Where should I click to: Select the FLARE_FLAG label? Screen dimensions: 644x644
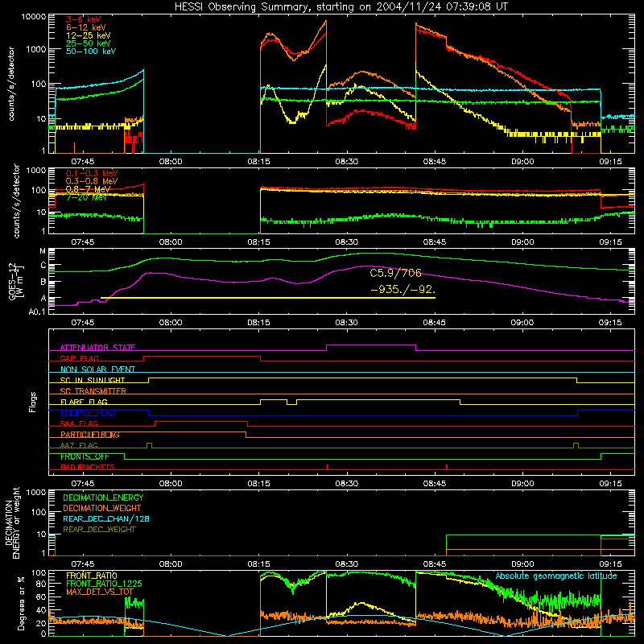84,402
